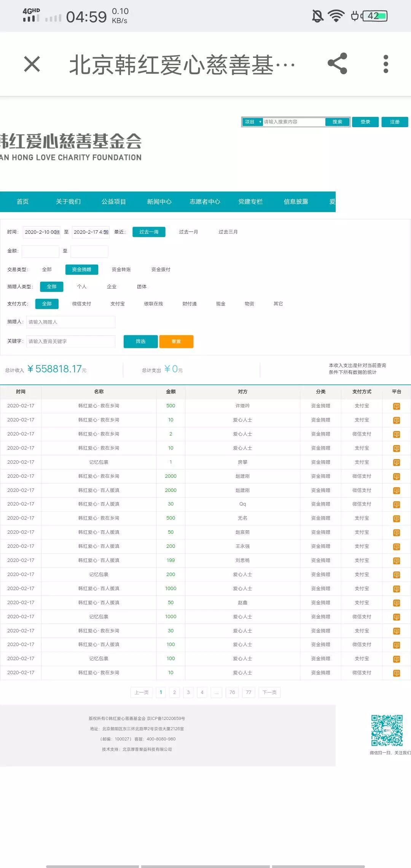
Task: Select 资金捐赠 transaction type
Action: point(81,270)
